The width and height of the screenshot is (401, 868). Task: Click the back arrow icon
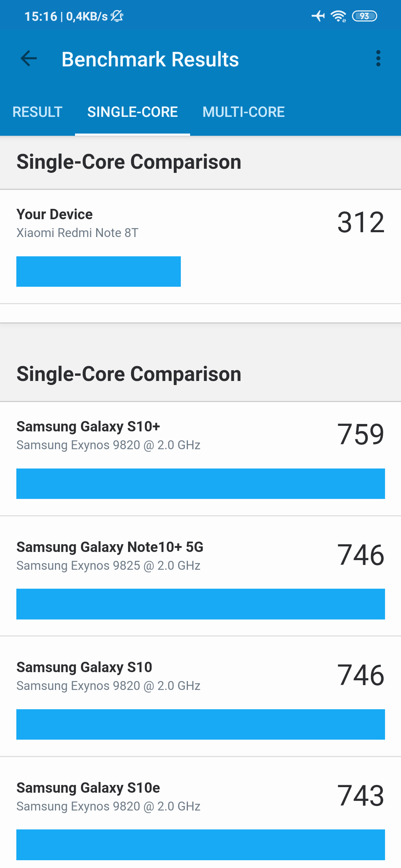pyautogui.click(x=28, y=59)
